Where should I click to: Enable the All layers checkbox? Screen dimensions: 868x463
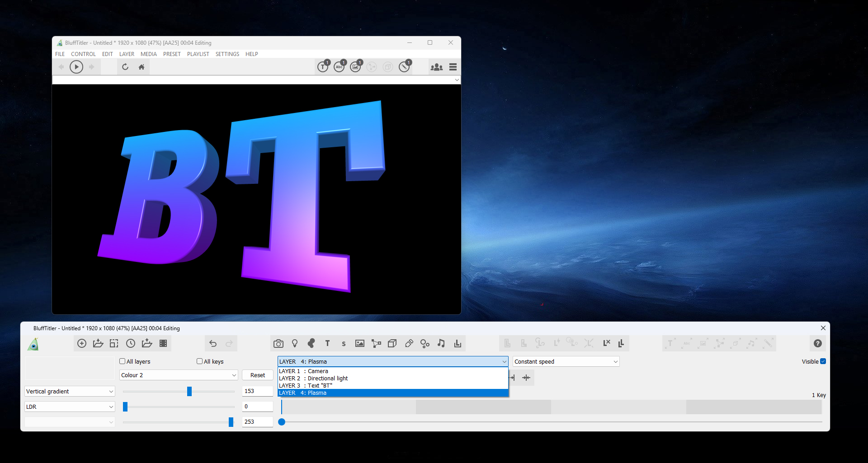tap(123, 361)
